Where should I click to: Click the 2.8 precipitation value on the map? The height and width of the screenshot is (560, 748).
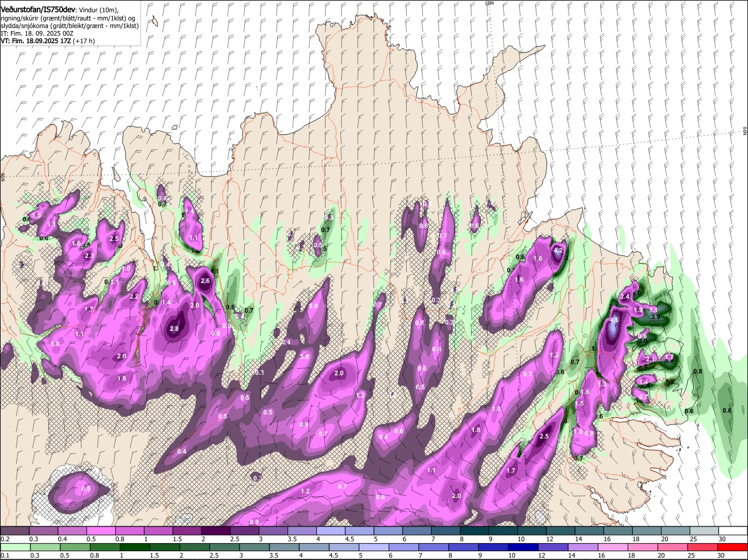click(x=174, y=329)
